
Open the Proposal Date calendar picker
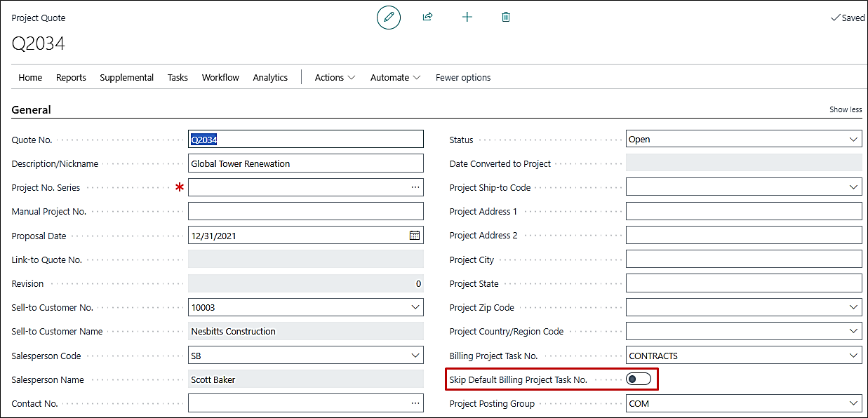pyautogui.click(x=415, y=236)
